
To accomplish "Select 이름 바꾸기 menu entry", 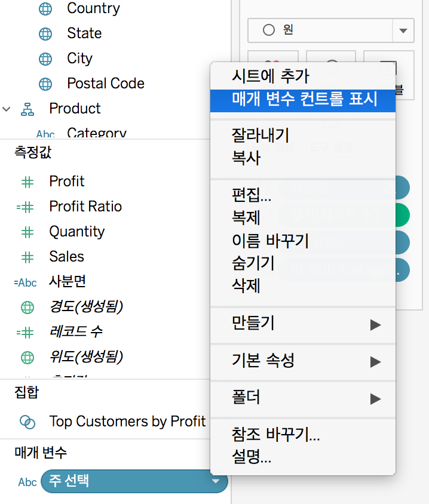I will pyautogui.click(x=302, y=241).
